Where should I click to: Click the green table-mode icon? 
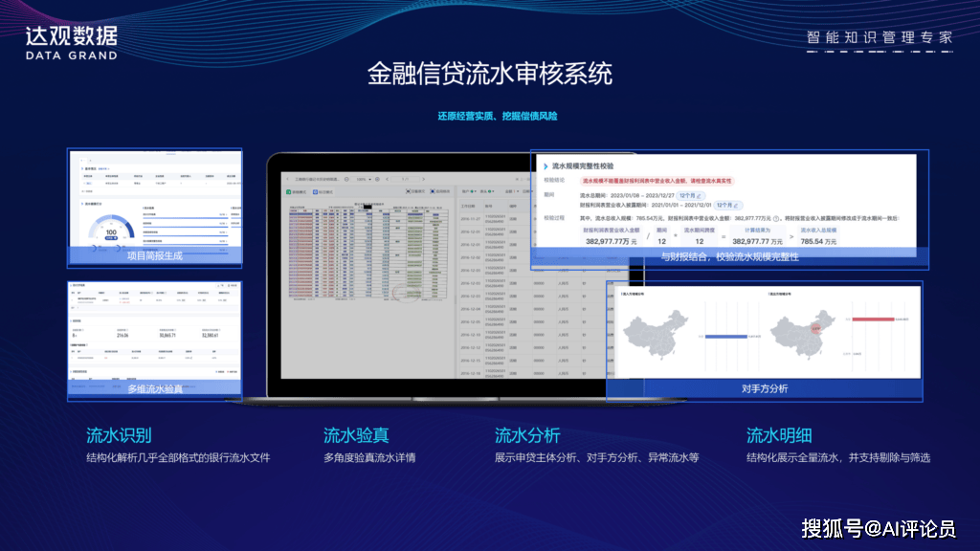coord(290,192)
